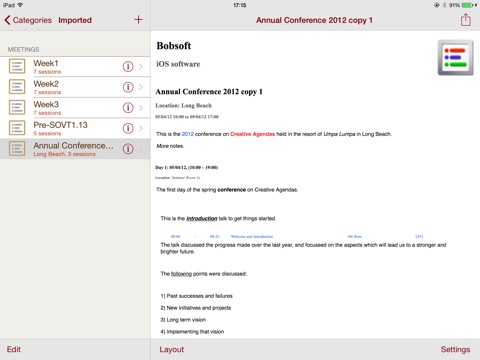Expand Pre-SOVT1.13 row chevron
Screen dimensions: 480x360
pyautogui.click(x=141, y=128)
